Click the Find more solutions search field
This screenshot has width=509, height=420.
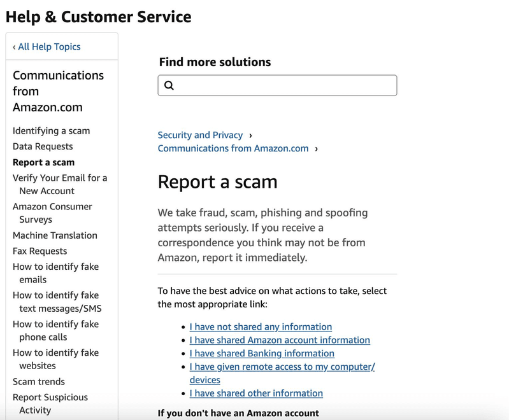coord(283,85)
